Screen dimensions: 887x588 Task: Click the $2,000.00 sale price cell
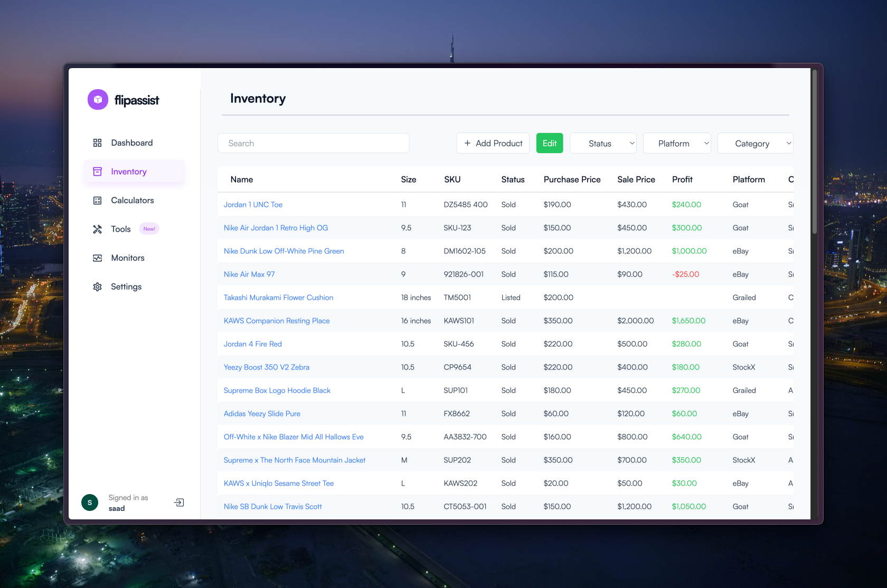pos(636,321)
